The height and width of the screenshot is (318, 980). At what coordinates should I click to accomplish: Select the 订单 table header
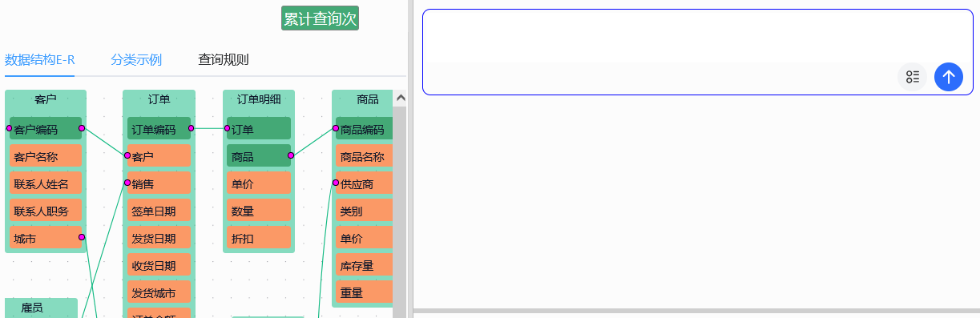tap(159, 100)
